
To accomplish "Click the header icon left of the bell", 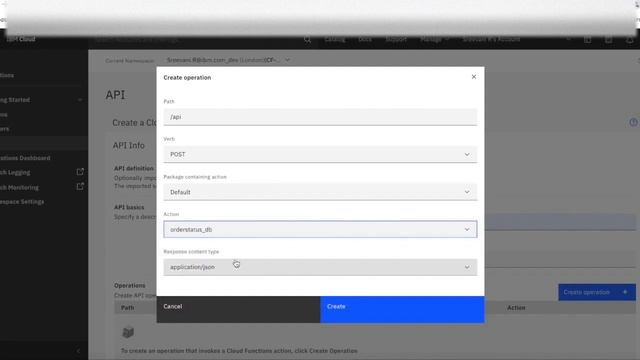I will [x=609, y=40].
